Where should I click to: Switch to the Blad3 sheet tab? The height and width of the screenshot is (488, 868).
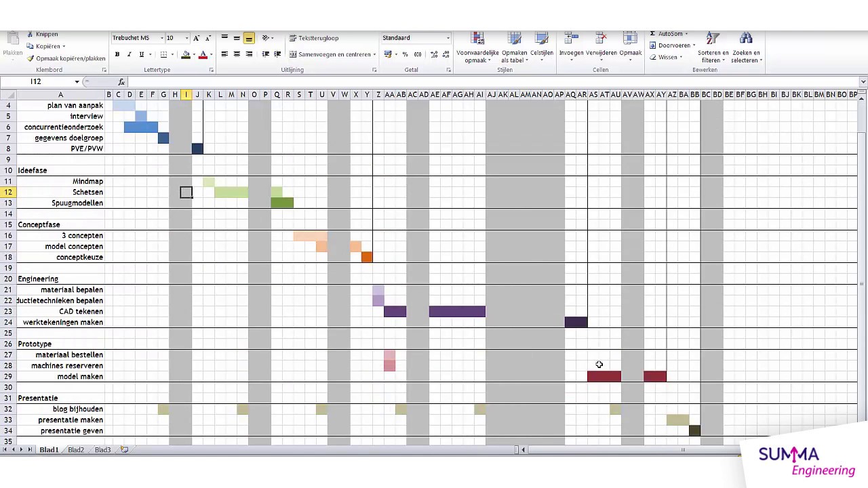point(102,449)
